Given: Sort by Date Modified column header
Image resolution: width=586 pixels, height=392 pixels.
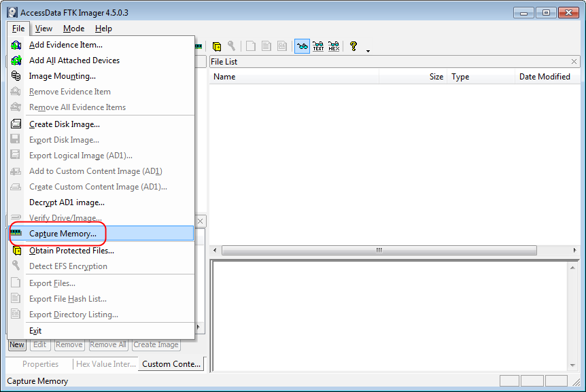Looking at the screenshot, I should click(x=547, y=77).
